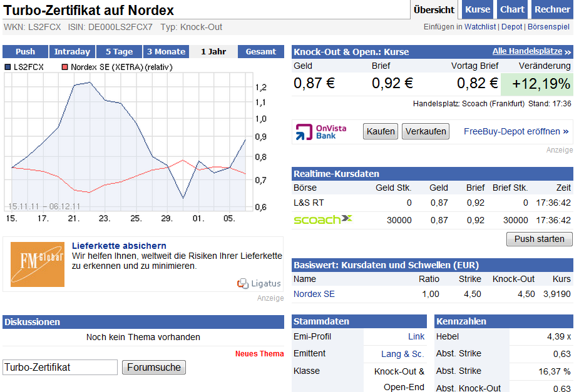Screen dimensions: 579x392
Task: Click the Noch kein Thema vorhanden text
Action: [143, 337]
